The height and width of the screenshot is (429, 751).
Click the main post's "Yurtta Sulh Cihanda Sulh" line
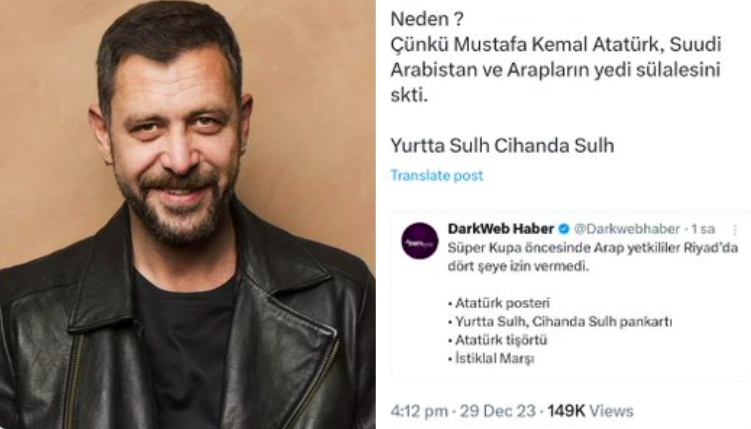[502, 146]
